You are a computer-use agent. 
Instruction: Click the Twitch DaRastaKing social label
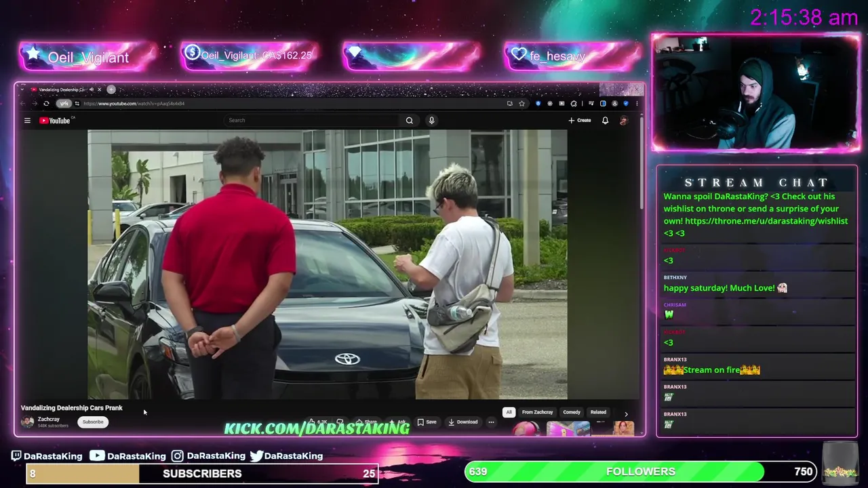click(47, 456)
